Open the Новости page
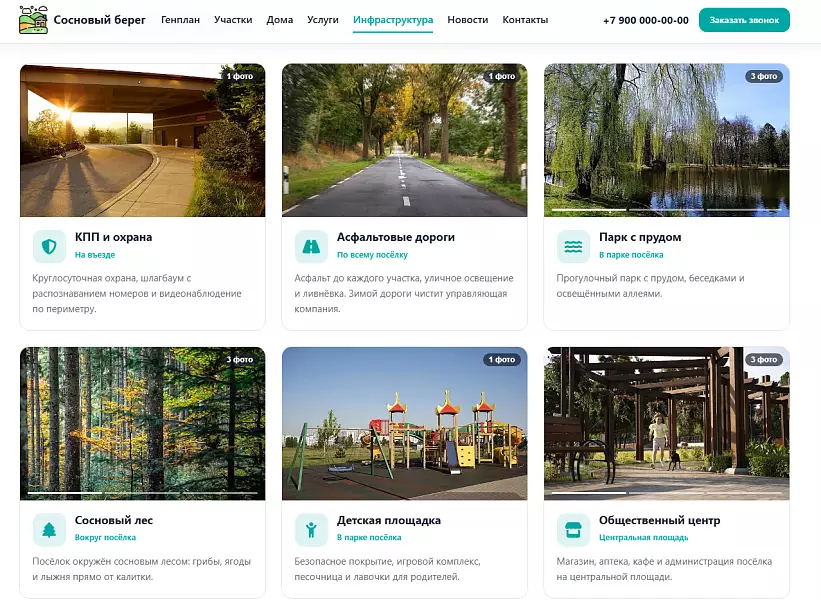This screenshot has width=821, height=600. [468, 20]
